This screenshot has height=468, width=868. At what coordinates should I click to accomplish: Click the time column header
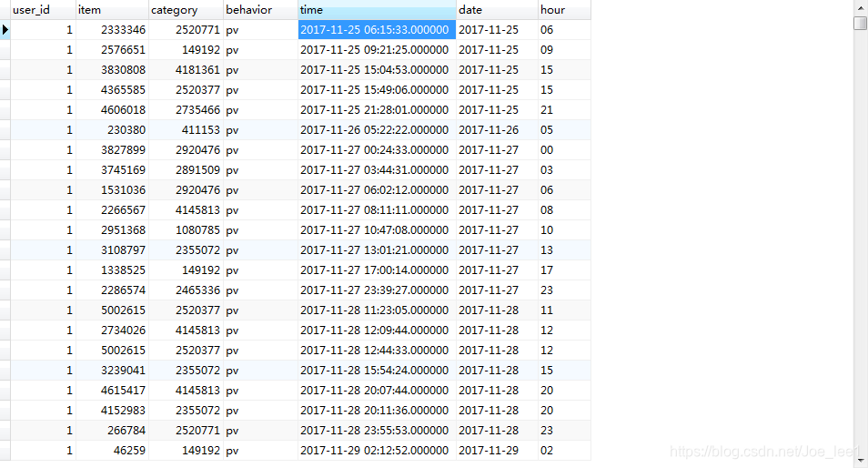coord(377,10)
